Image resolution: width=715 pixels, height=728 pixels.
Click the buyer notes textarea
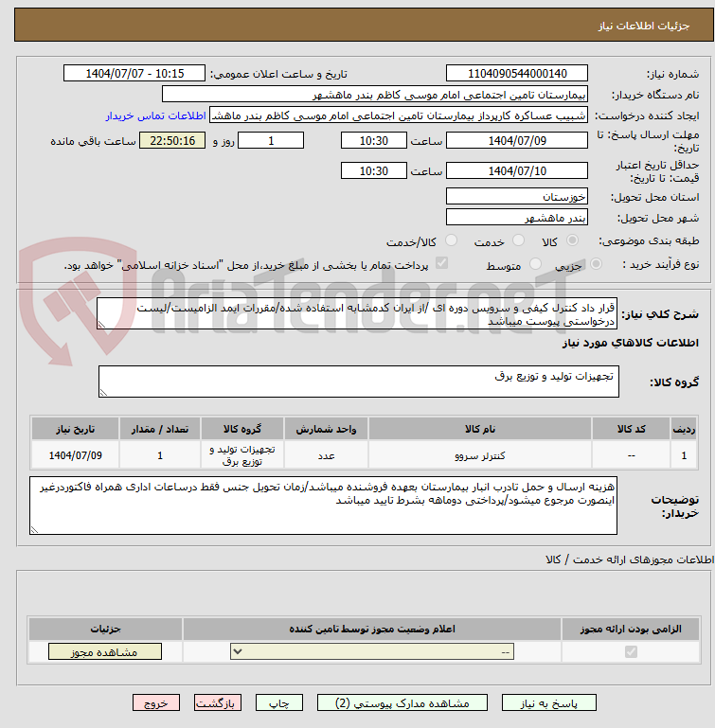(x=323, y=506)
